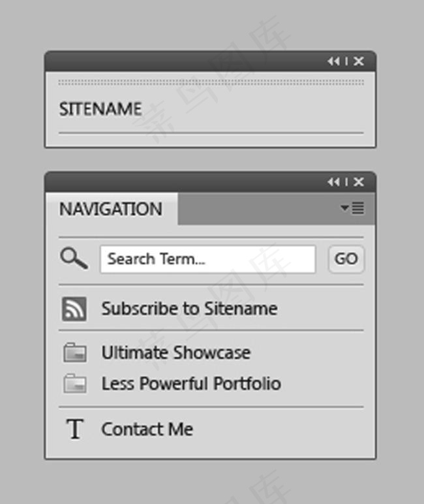
Task: Click the Contact Me link
Action: [x=147, y=429]
